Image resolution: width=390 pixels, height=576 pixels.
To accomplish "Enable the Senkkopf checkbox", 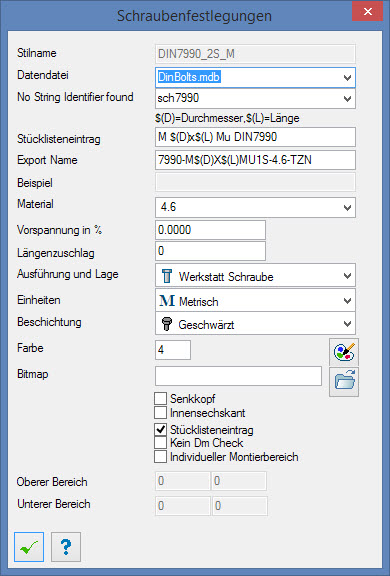I will tap(160, 398).
